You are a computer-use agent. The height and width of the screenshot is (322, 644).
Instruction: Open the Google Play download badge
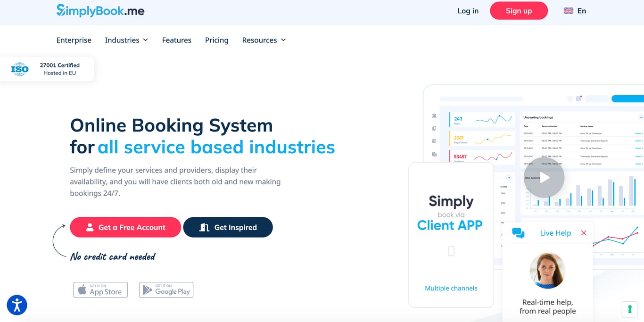166,289
